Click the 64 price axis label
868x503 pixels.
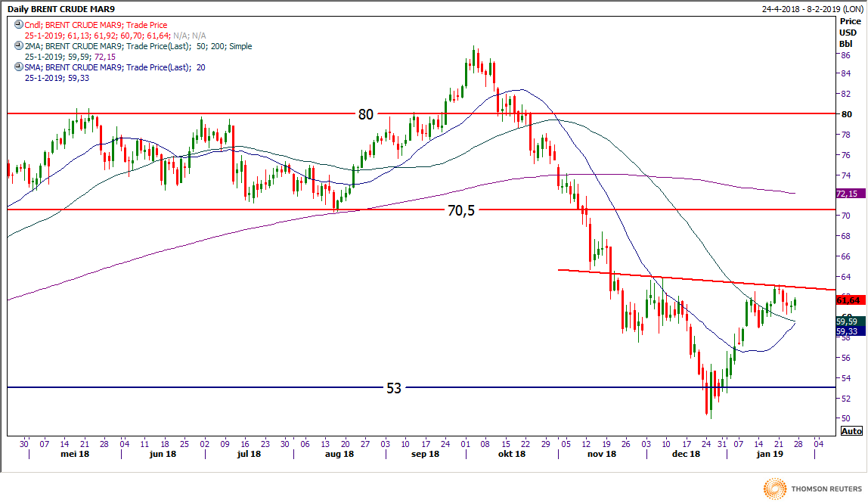click(x=846, y=277)
